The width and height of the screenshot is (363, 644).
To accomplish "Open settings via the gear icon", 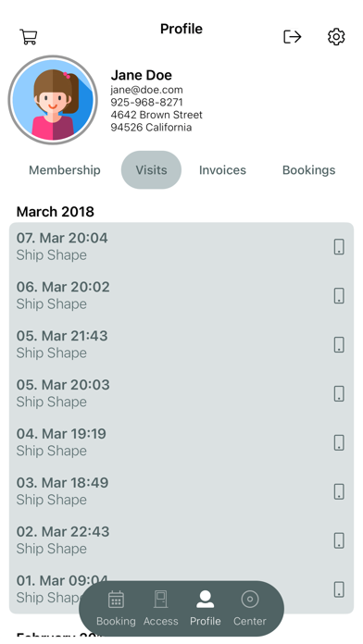I will point(336,37).
